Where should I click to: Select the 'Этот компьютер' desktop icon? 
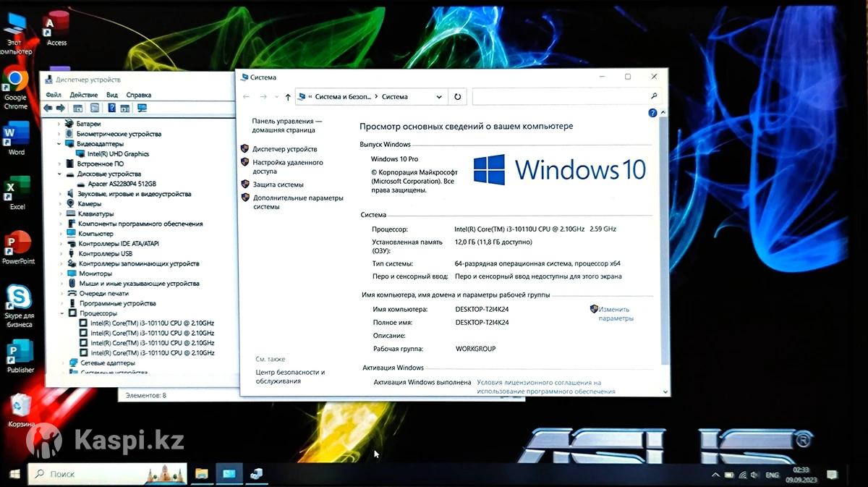14,33
